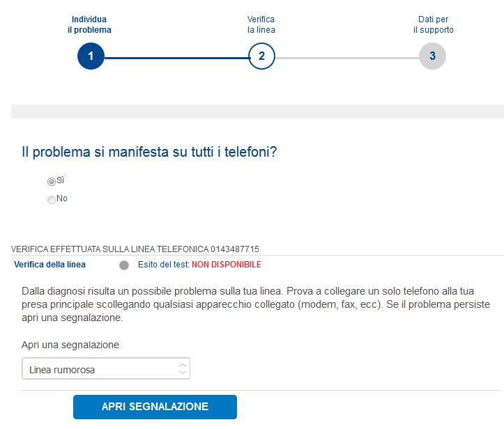Click the "Verifica della linea" label
This screenshot has width=504, height=429.
(x=49, y=265)
